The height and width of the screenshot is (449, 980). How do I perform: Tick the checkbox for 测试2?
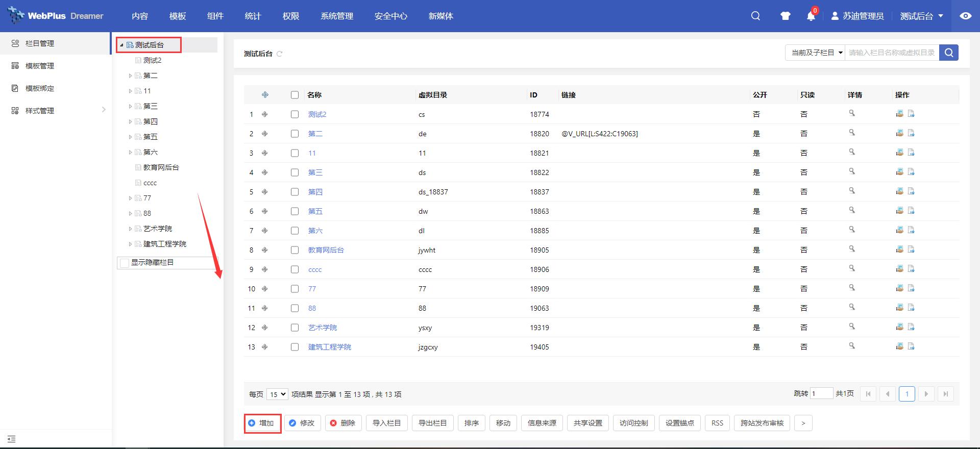pyautogui.click(x=295, y=114)
